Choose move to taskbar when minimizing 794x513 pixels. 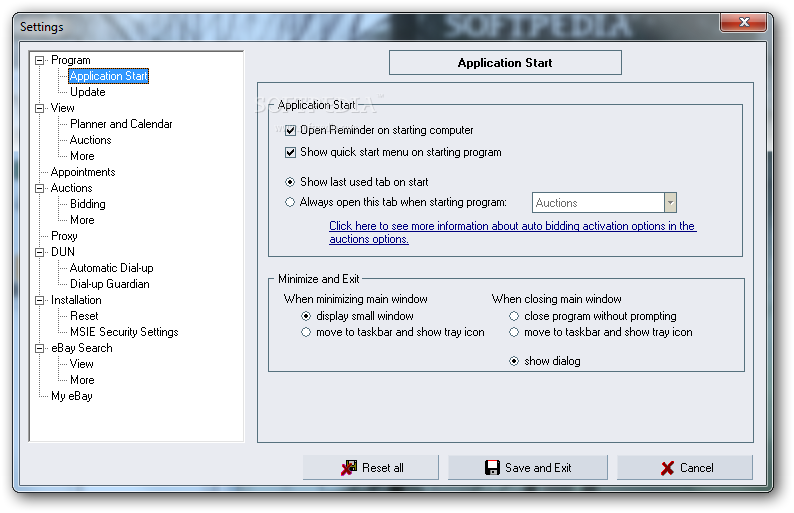(306, 332)
